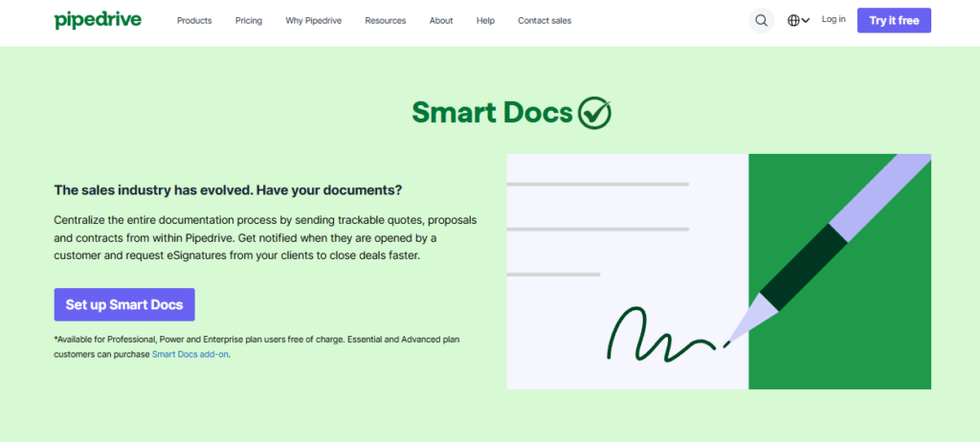
Task: Click "The sales industry has evolved" headline
Action: (228, 190)
